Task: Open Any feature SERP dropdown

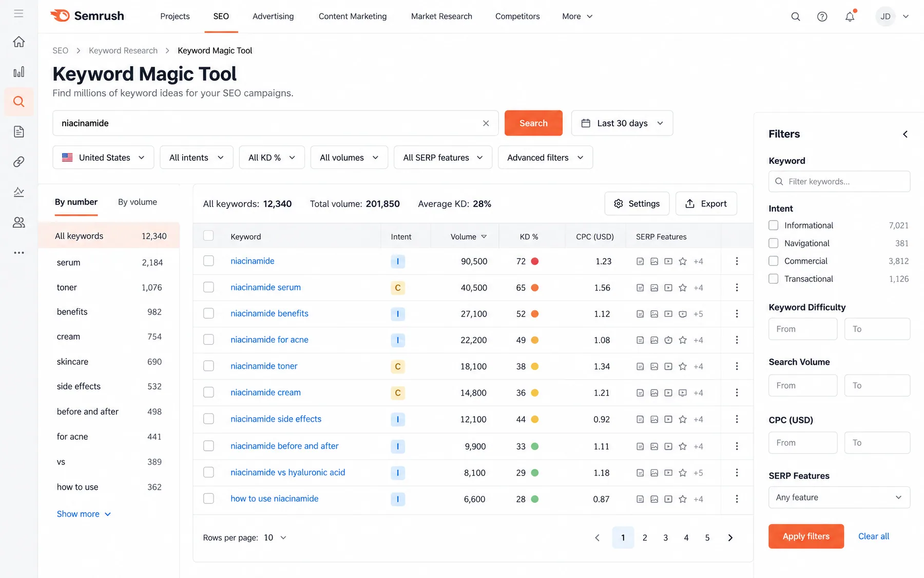Action: pos(839,497)
